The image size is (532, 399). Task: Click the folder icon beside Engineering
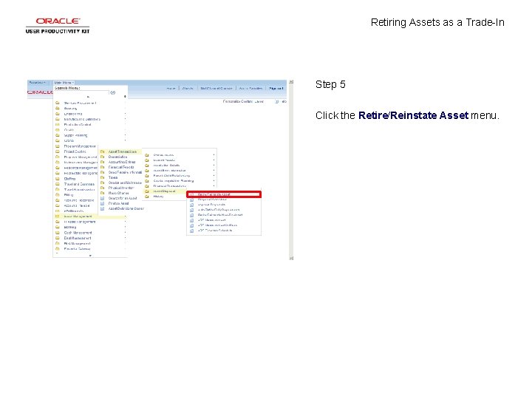(x=58, y=114)
